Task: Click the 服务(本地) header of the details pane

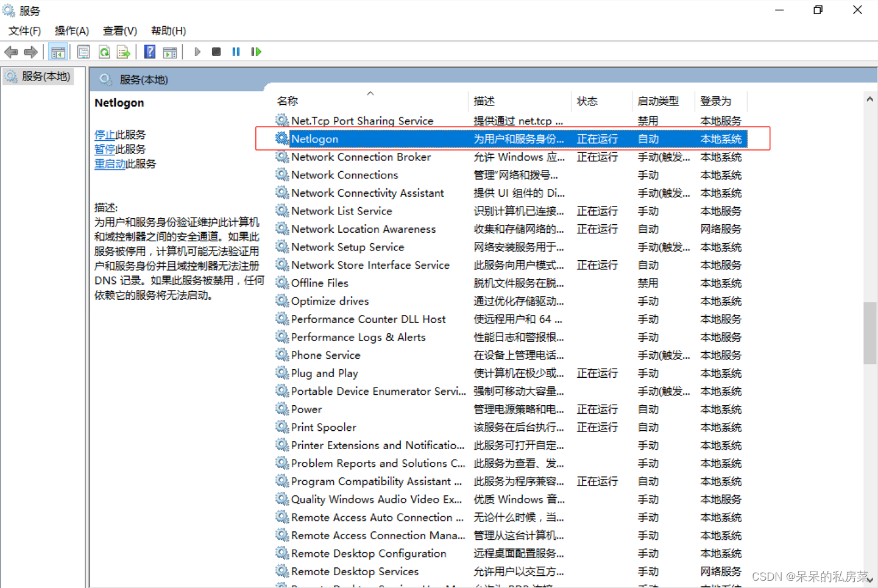Action: 144,80
